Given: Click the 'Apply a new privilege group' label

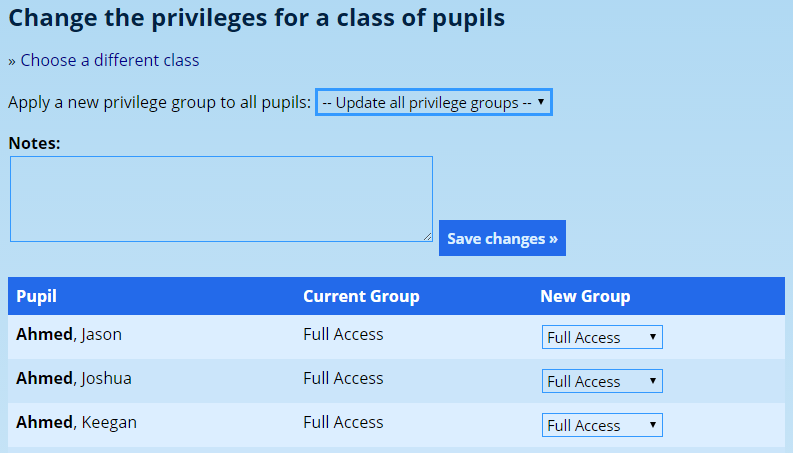Looking at the screenshot, I should [159, 103].
